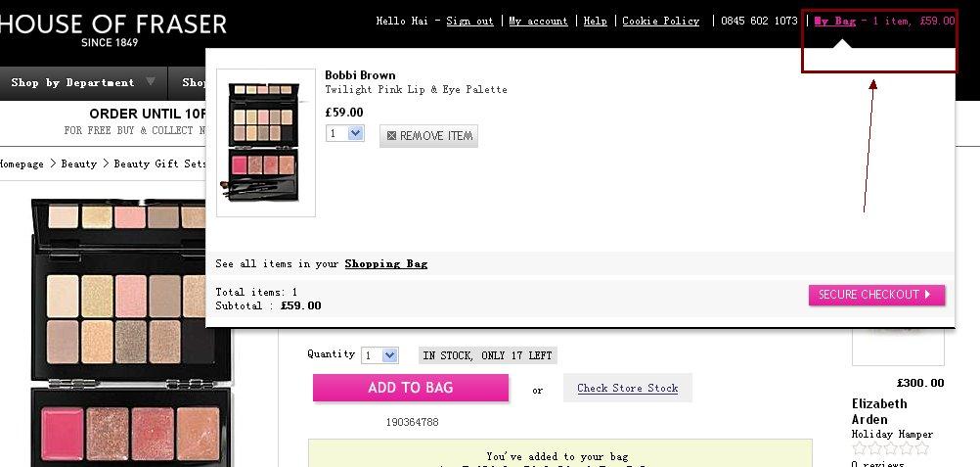The image size is (980, 467).
Task: Open the Cookie Policy link
Action: (660, 21)
